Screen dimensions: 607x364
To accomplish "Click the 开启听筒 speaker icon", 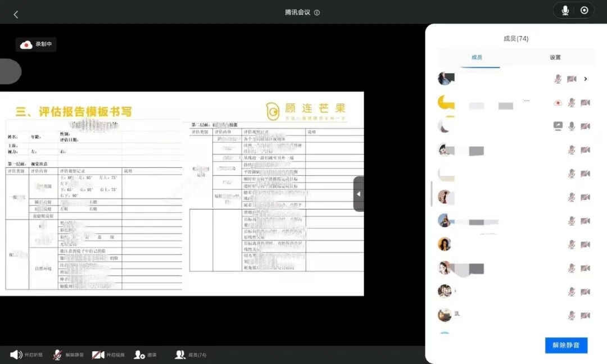I will pyautogui.click(x=16, y=354).
